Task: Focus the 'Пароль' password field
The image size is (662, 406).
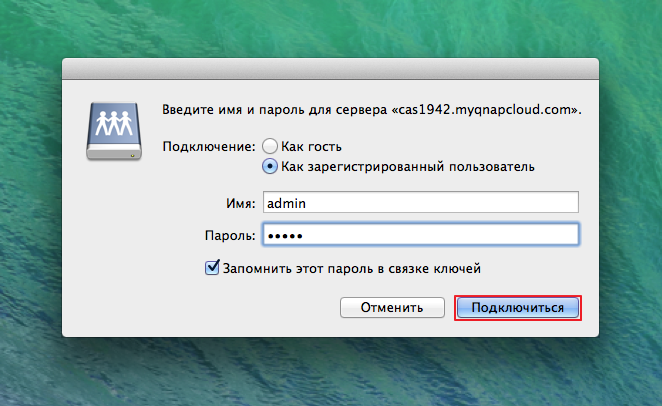Action: pos(421,235)
